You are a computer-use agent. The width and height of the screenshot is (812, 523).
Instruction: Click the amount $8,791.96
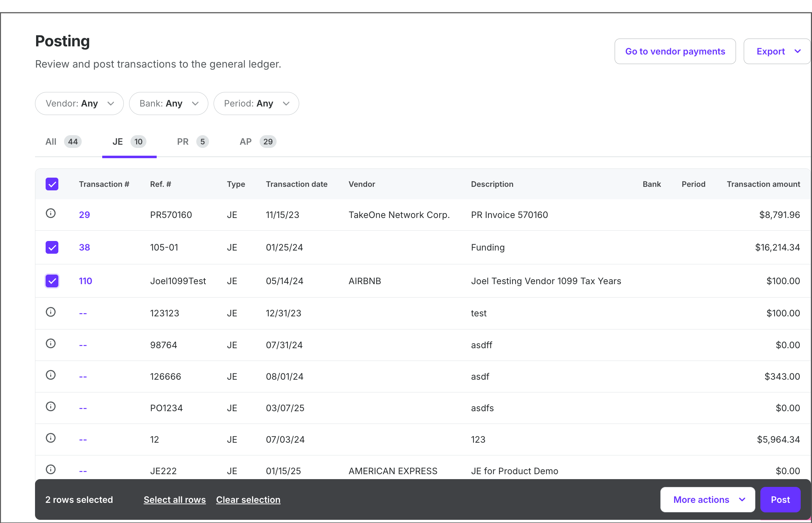[x=779, y=215]
